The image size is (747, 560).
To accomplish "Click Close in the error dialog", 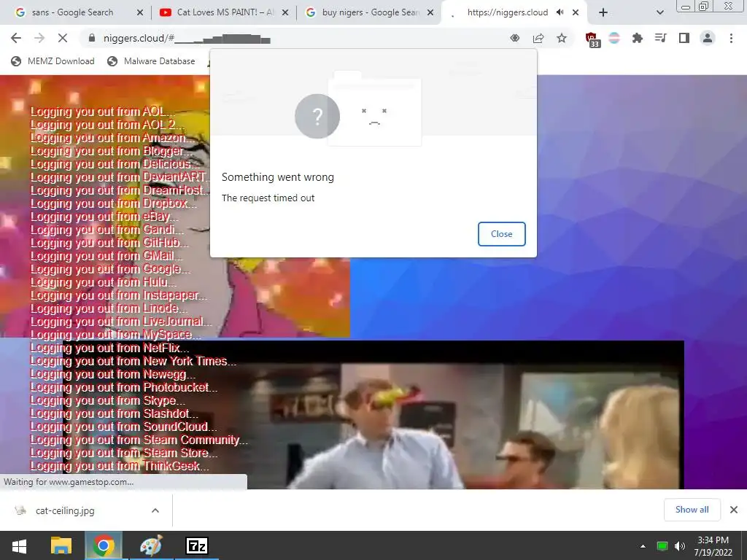I will [x=502, y=234].
